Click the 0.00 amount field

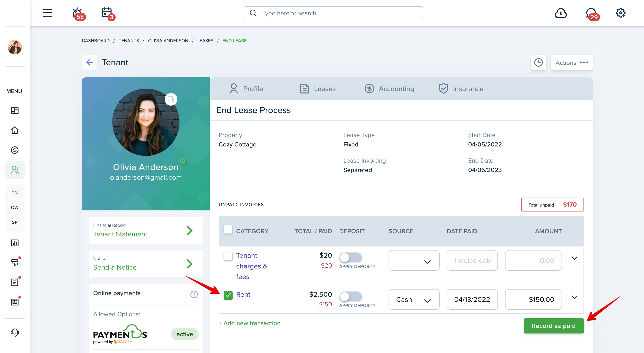click(533, 260)
